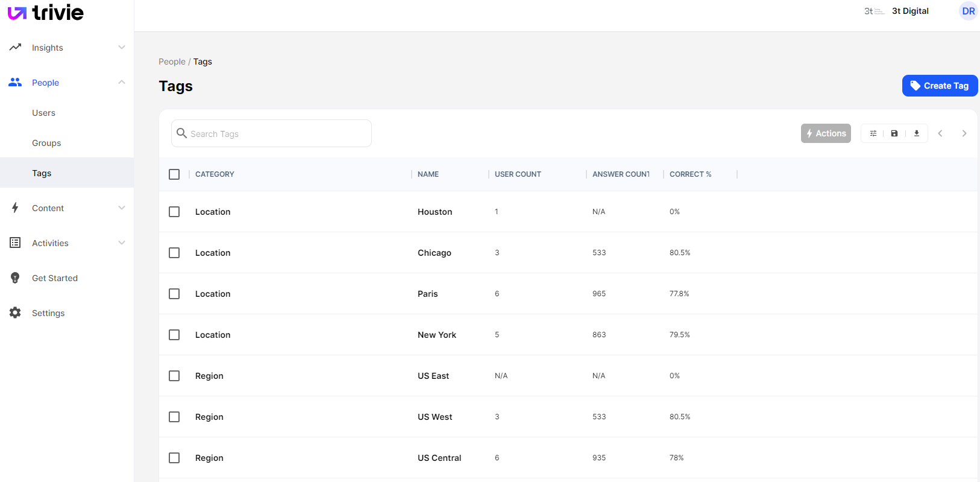The width and height of the screenshot is (980, 482).
Task: Click the Settings gear icon in the sidebar
Action: 15,312
